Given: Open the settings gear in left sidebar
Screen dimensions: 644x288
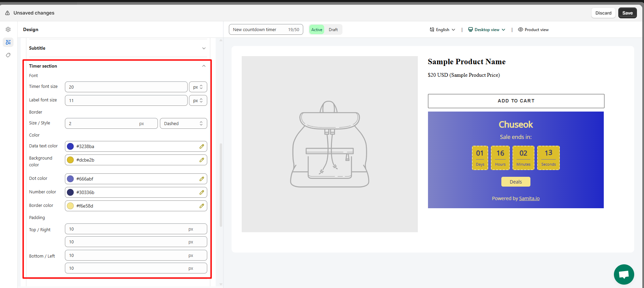Looking at the screenshot, I should tap(8, 29).
